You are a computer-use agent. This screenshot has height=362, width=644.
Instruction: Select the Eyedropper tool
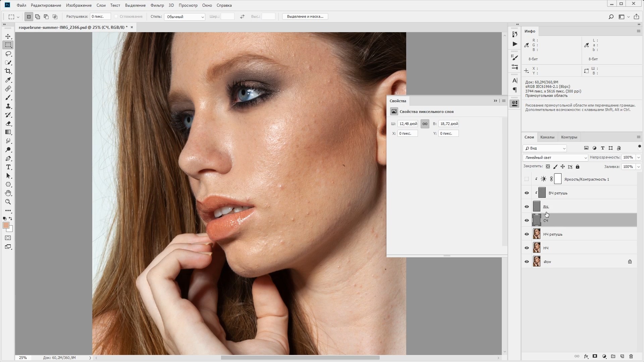(8, 80)
